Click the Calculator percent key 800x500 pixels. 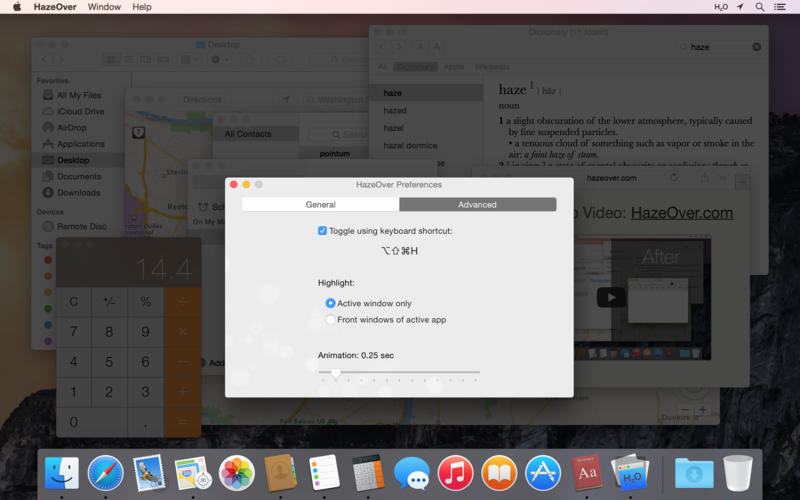tap(146, 302)
